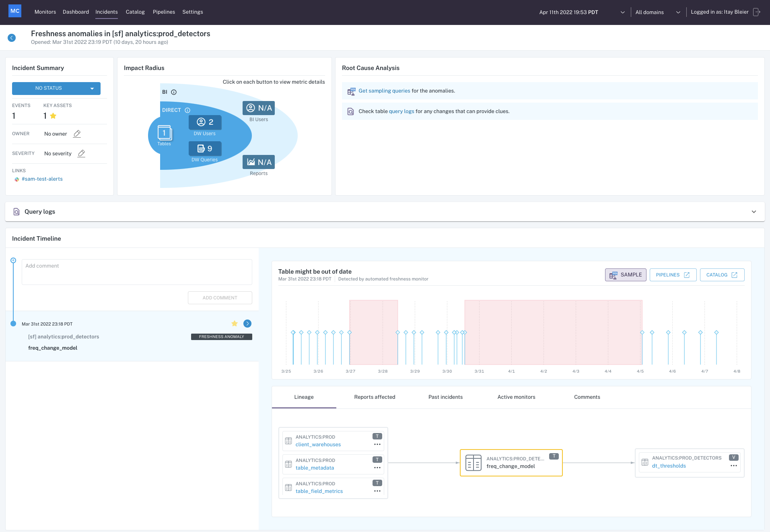Switch to the Lineage tab
Image resolution: width=770 pixels, height=532 pixels.
(x=304, y=397)
